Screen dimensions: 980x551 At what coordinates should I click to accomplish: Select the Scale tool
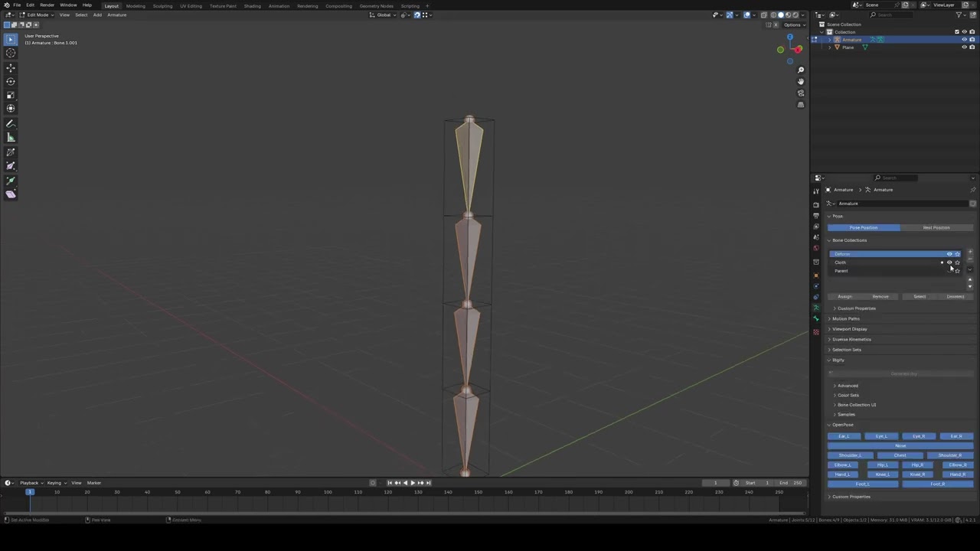point(11,95)
